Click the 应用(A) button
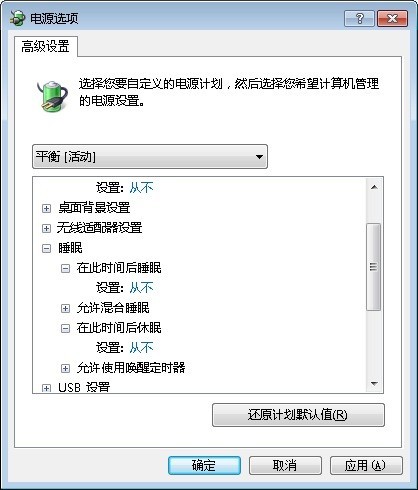The height and width of the screenshot is (490, 418). click(x=366, y=465)
